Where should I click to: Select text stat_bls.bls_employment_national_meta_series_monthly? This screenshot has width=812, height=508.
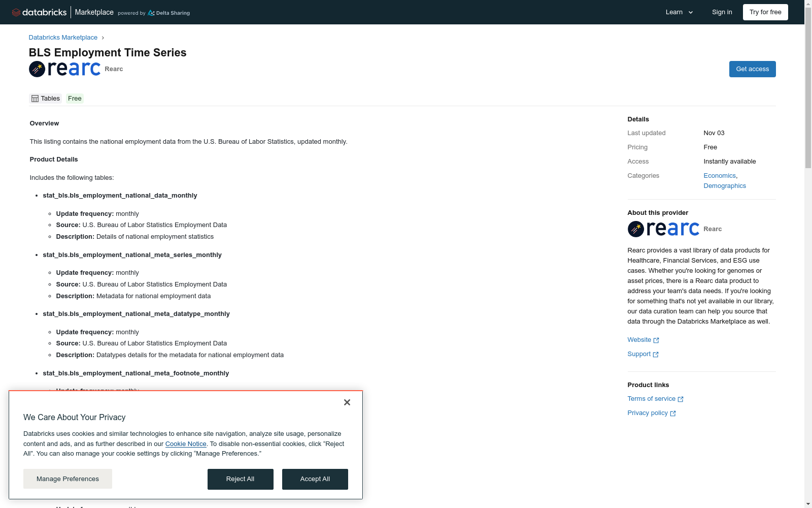[x=132, y=255]
